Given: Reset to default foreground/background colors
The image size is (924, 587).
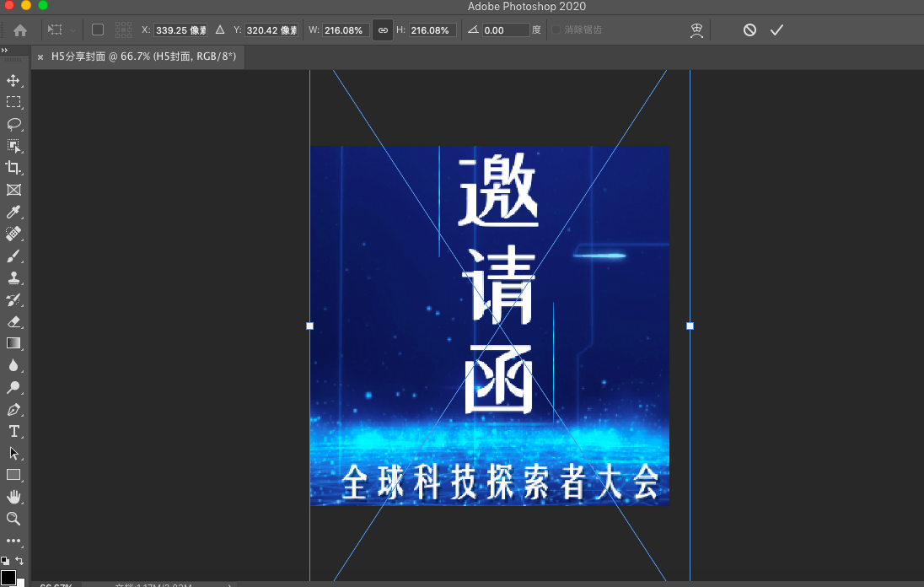Looking at the screenshot, I should pyautogui.click(x=5, y=561).
